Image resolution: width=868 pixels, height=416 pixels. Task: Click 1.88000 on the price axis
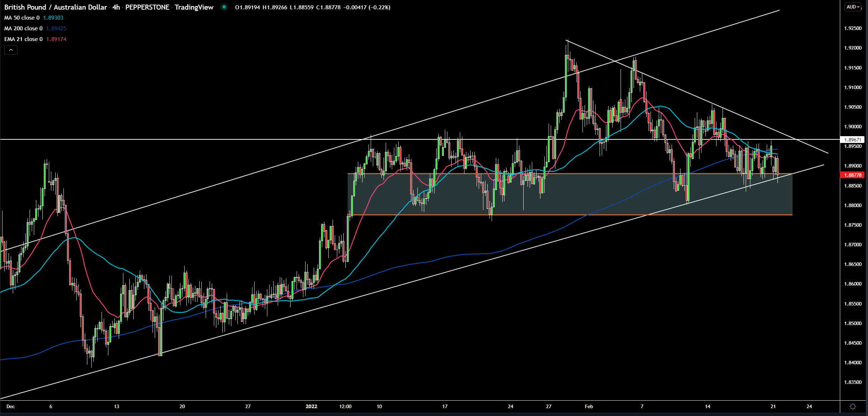(x=853, y=205)
